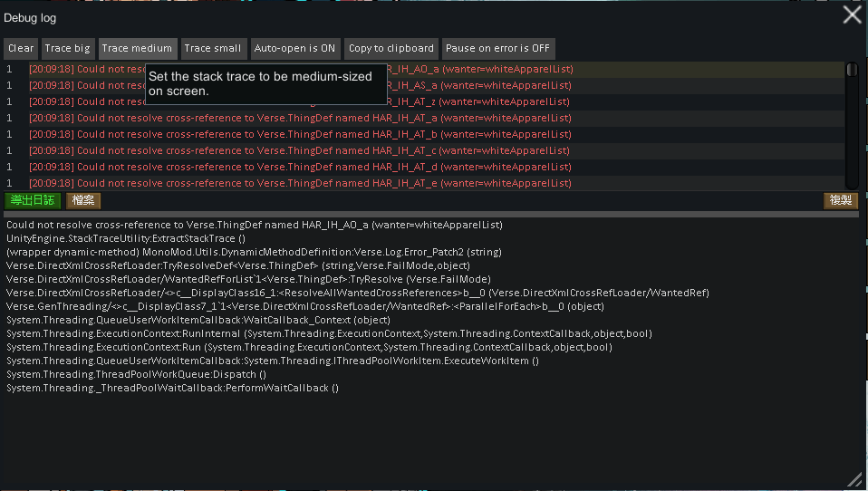
Task: Click the window resize handle in corner
Action: tap(854, 479)
